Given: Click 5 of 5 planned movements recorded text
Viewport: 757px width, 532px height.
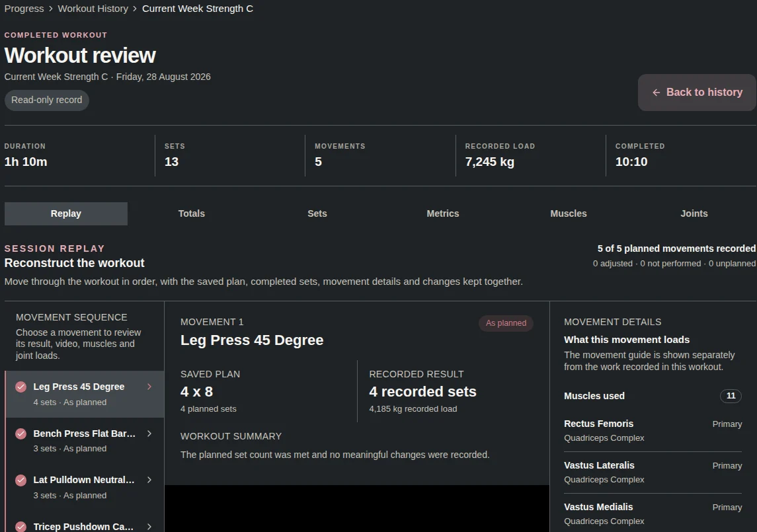Looking at the screenshot, I should point(676,248).
